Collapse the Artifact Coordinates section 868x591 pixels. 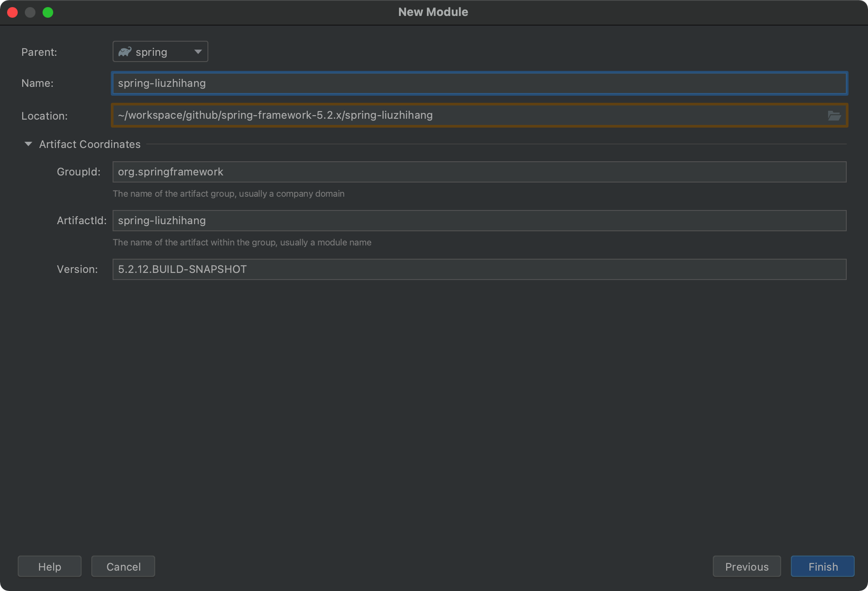click(28, 144)
